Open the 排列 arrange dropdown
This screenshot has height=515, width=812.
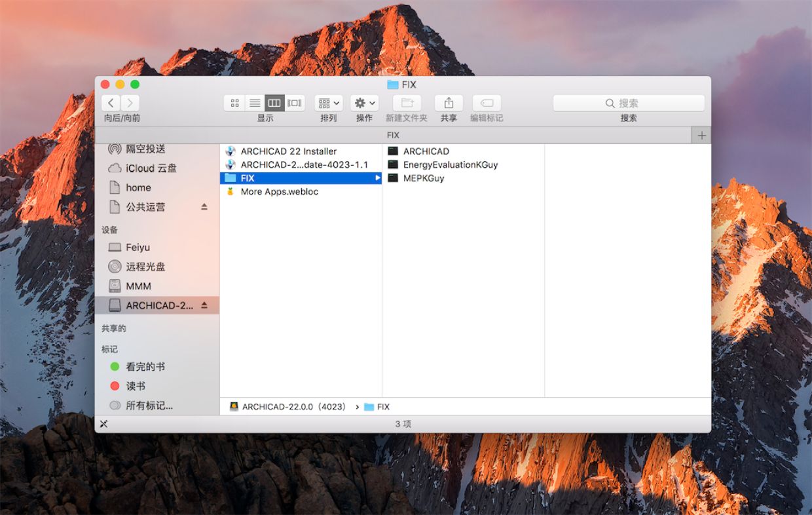tap(329, 103)
